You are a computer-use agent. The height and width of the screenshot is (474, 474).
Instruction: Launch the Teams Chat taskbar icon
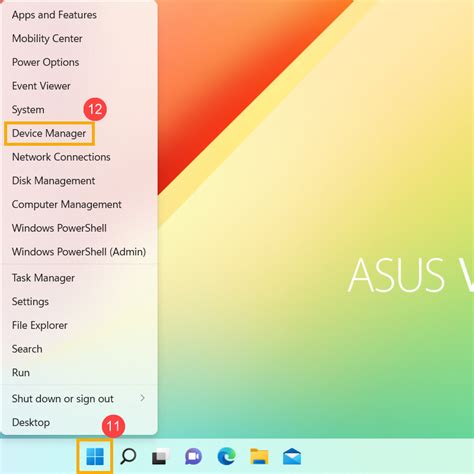point(193,457)
